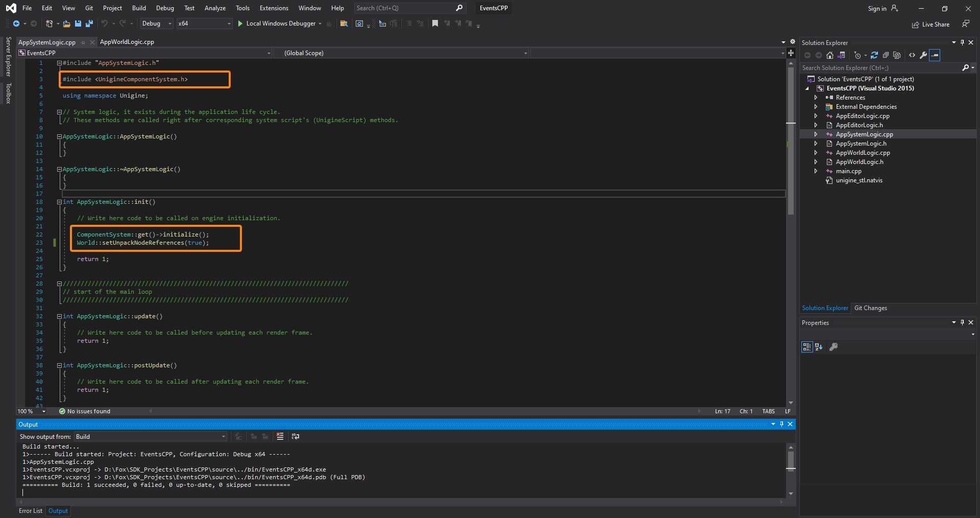Switch to the AppWorldLogic.cpp tab
Screen dimensions: 980x518
[x=127, y=42]
